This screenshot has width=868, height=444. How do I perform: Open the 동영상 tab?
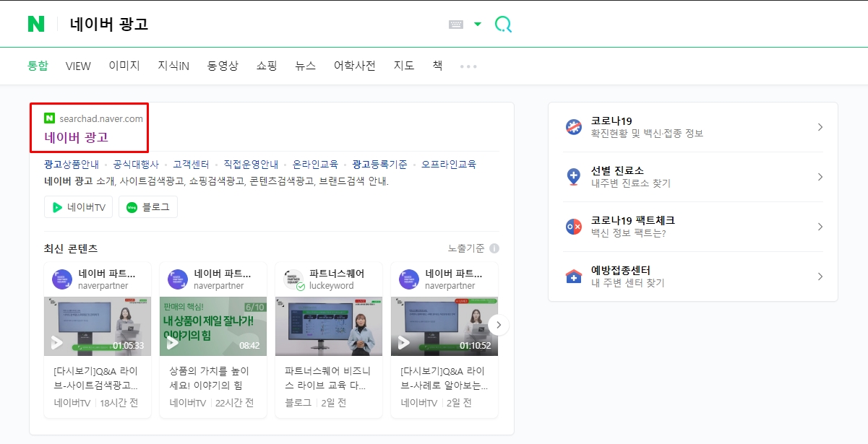(x=223, y=66)
